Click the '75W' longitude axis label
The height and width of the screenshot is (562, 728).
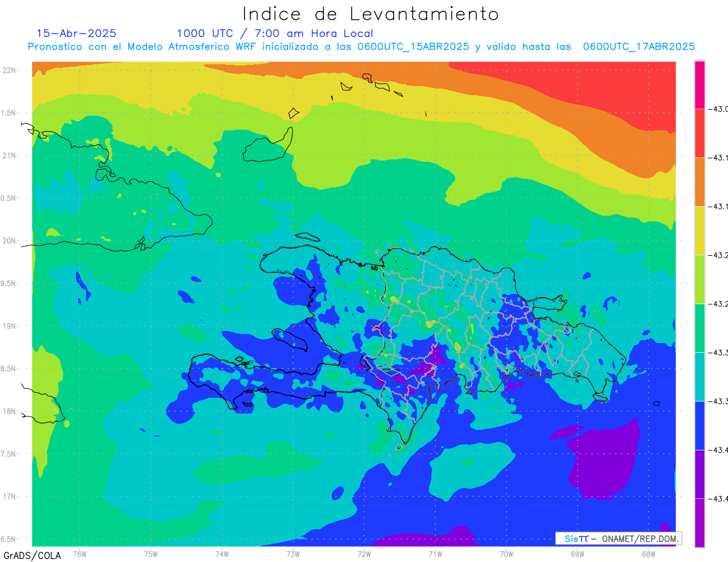(151, 554)
